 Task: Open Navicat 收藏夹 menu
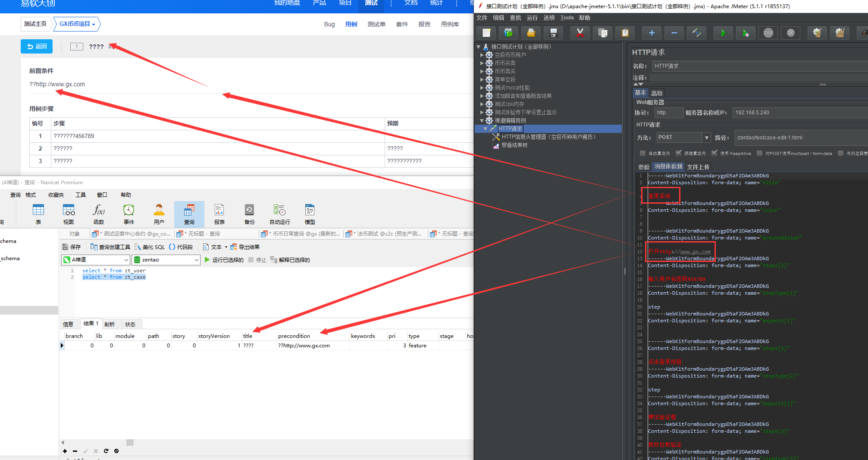pyautogui.click(x=56, y=195)
